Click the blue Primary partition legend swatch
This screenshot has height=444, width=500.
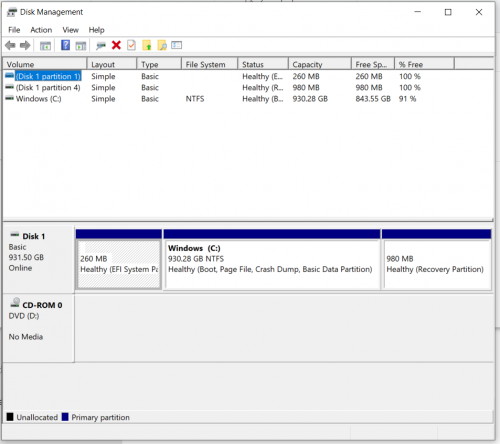[65, 417]
